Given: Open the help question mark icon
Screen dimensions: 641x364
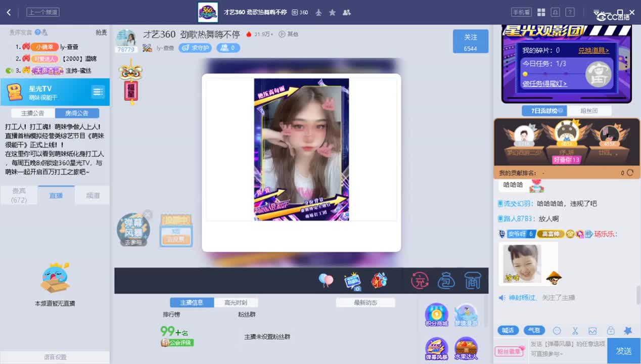Looking at the screenshot, I should click(570, 12).
